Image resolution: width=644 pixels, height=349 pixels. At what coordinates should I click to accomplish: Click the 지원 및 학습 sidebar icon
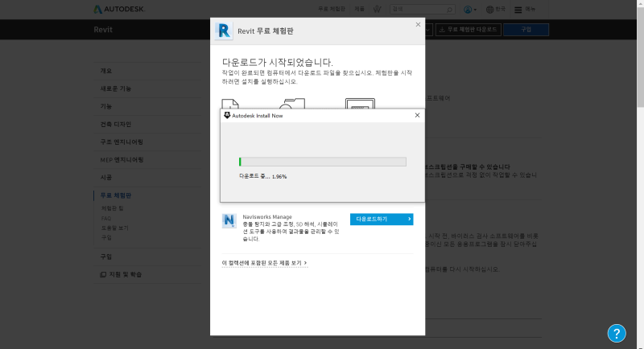tap(103, 274)
